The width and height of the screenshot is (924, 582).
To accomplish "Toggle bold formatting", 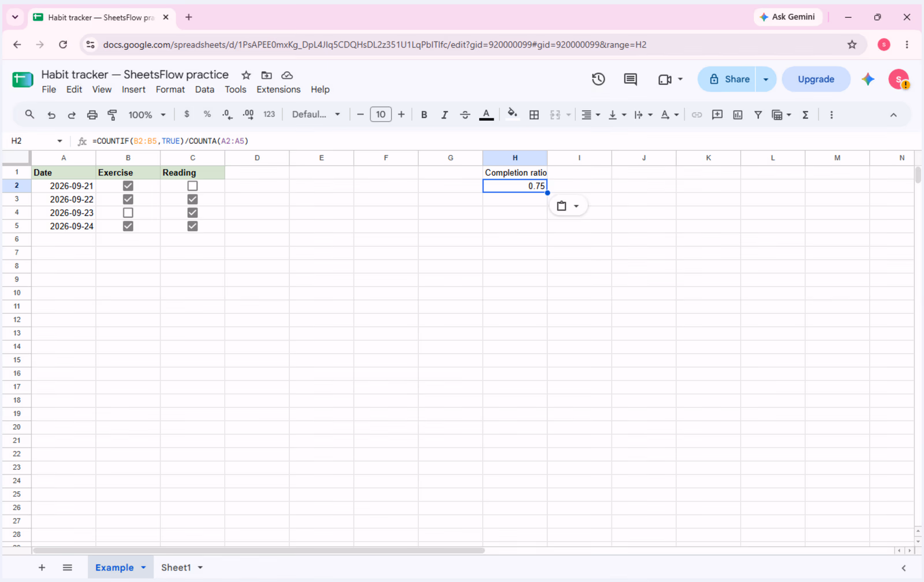I will coord(424,115).
